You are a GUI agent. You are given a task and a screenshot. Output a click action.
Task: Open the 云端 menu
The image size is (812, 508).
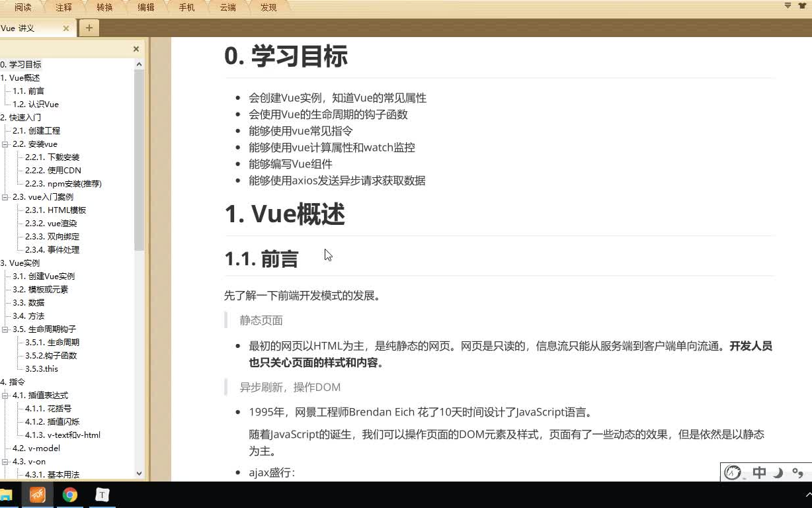point(227,7)
